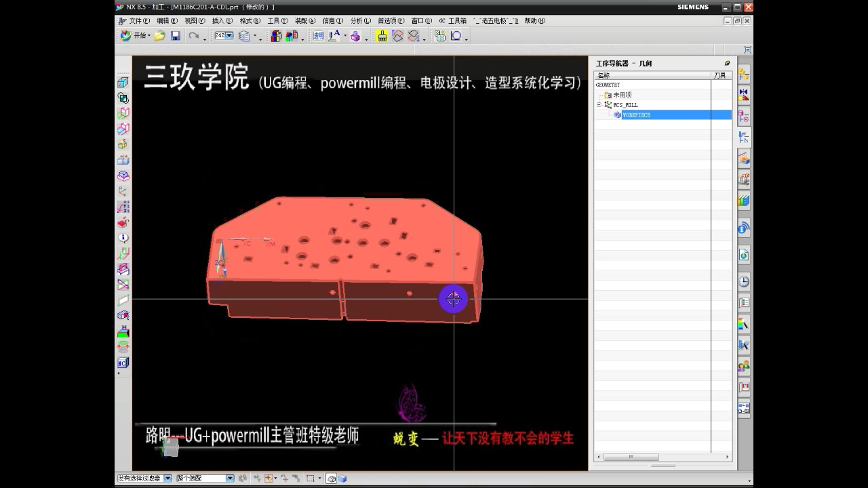Click the grey sheet with red lines icon

click(x=414, y=36)
